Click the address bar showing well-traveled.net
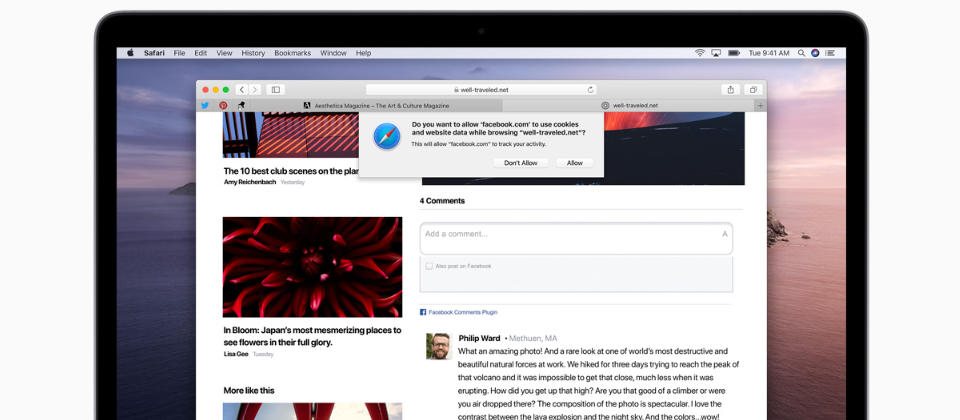 [x=481, y=90]
